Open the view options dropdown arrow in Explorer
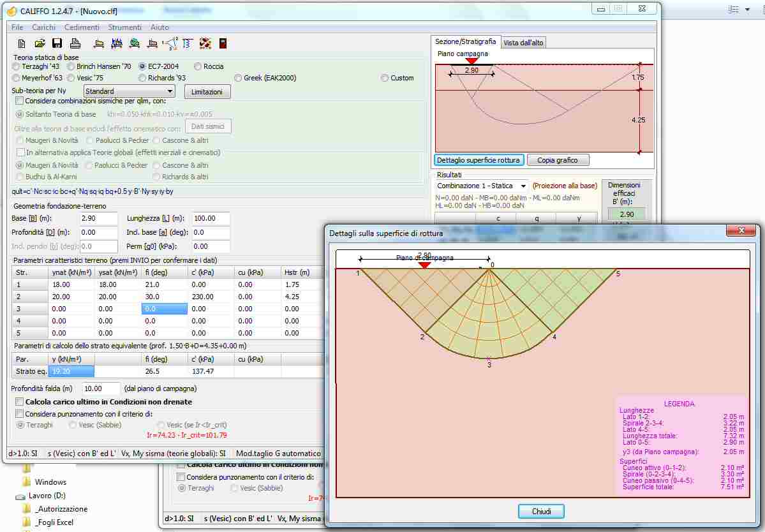 (747, 10)
